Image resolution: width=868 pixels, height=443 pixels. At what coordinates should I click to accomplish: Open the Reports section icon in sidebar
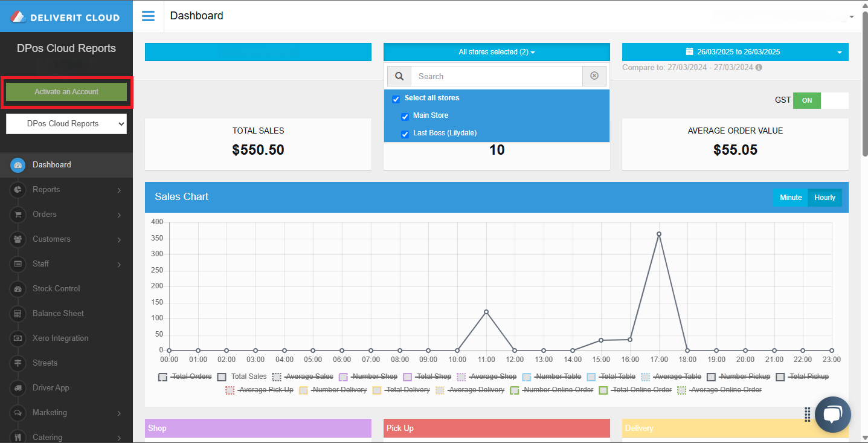(18, 190)
